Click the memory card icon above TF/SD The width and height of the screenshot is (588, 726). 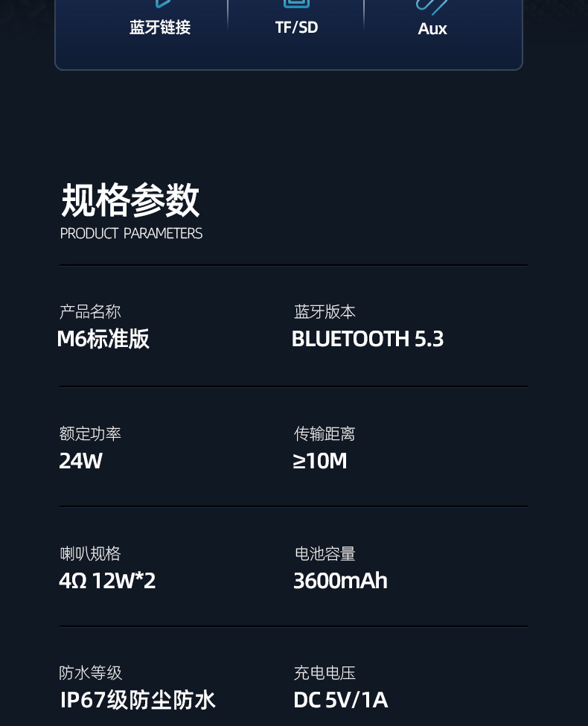296,4
